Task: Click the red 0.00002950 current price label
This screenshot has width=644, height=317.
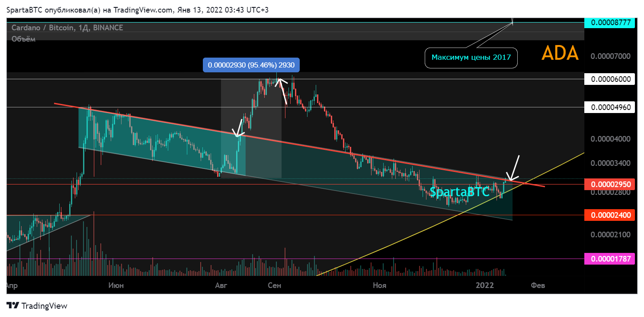Action: [610, 184]
